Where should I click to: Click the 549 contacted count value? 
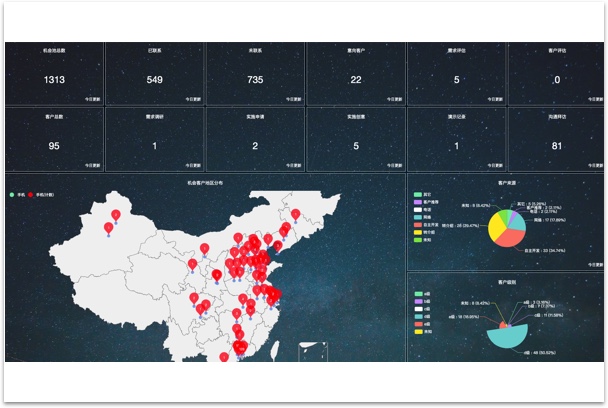coord(154,80)
